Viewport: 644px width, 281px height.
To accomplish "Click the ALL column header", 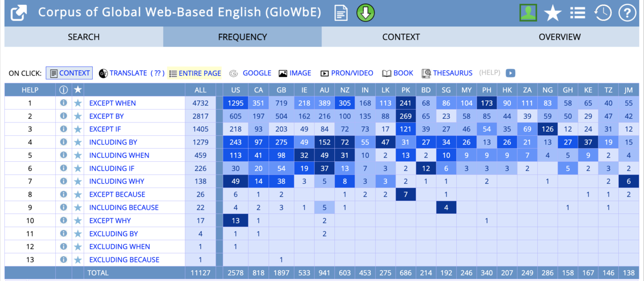I will pyautogui.click(x=200, y=90).
